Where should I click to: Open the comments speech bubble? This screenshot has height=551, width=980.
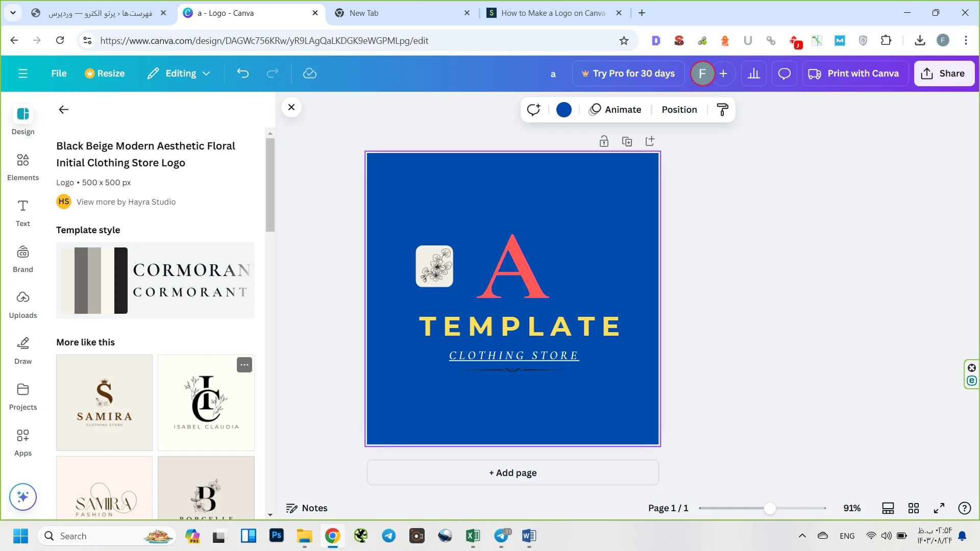(x=785, y=73)
